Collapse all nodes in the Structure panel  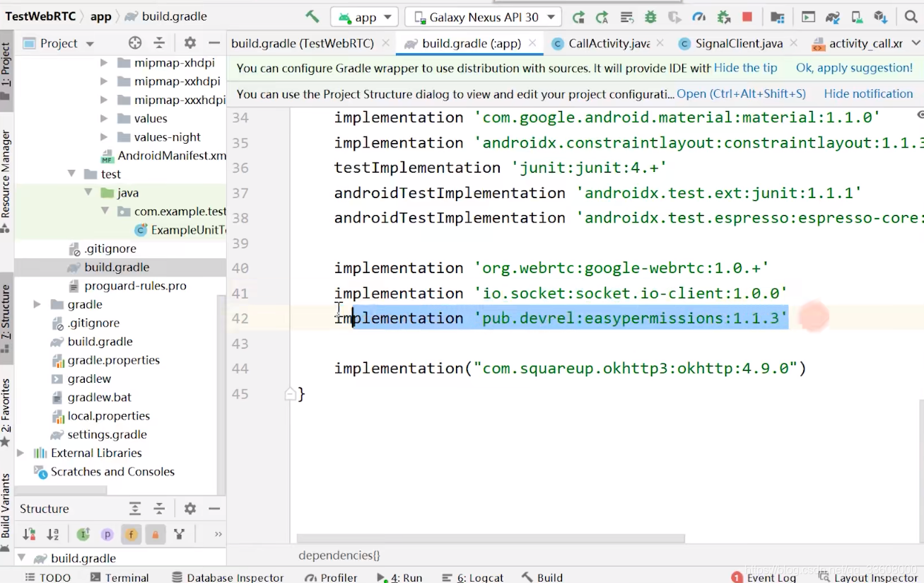(160, 509)
